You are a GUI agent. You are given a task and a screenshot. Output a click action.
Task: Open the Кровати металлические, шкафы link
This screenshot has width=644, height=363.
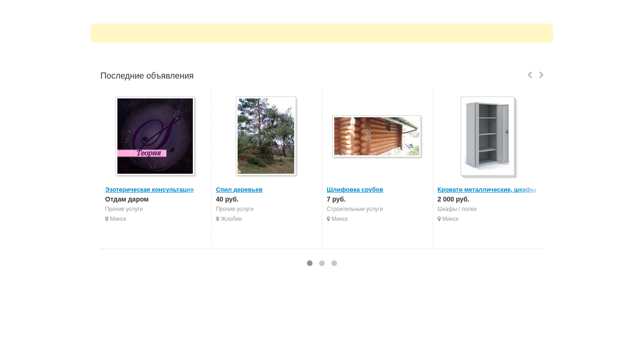tap(487, 190)
